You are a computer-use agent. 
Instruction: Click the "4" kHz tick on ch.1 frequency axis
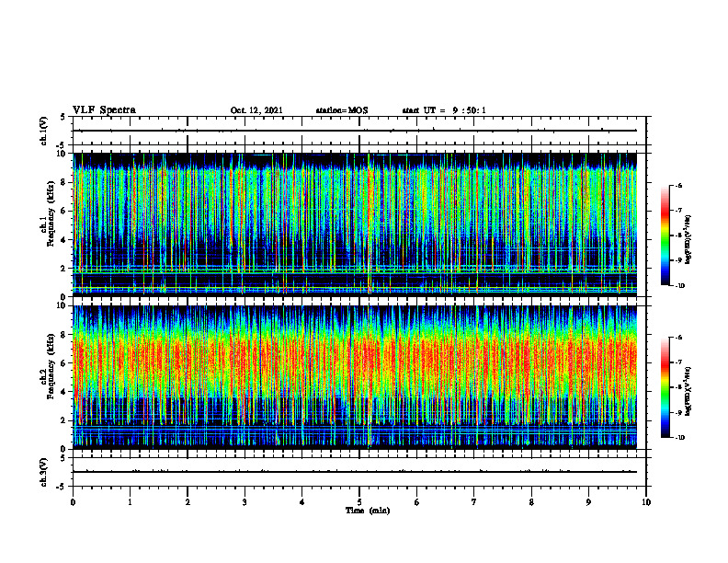point(64,240)
